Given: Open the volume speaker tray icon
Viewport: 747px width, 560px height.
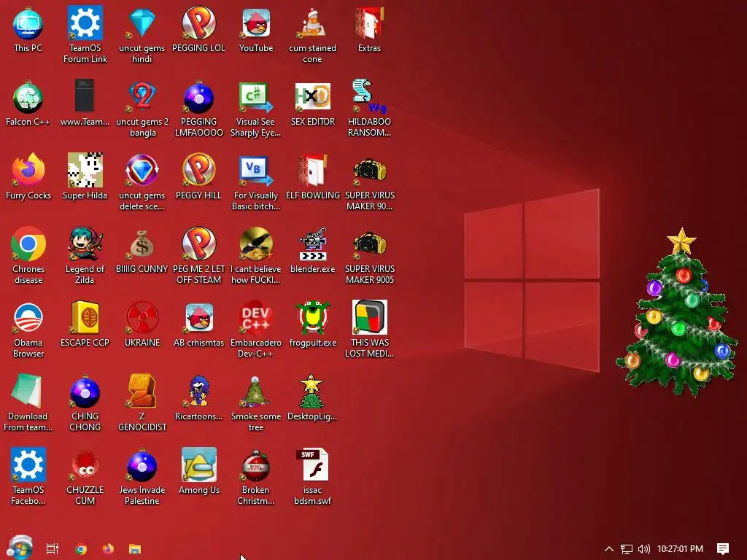Looking at the screenshot, I should tap(643, 549).
